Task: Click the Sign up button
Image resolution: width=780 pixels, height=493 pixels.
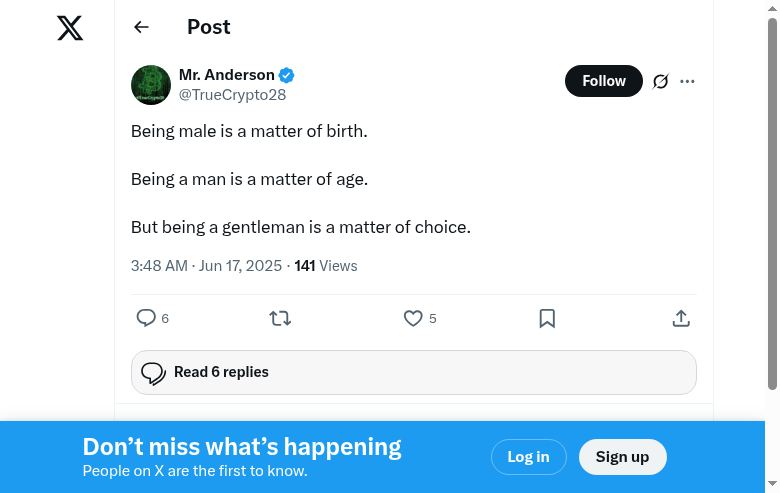Action: click(622, 457)
